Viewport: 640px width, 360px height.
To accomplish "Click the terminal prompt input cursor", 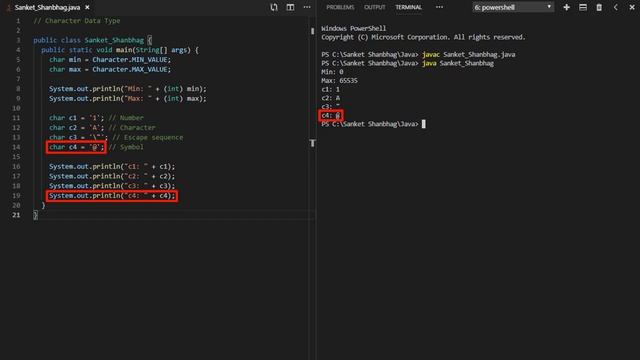I will (424, 124).
